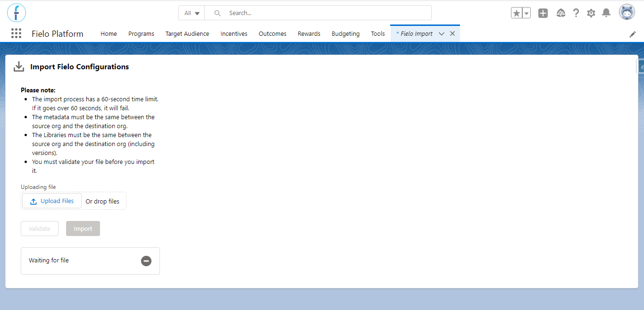Screen dimensions: 644x310
Task: Click the Fielo logo icon
Action: (17, 13)
